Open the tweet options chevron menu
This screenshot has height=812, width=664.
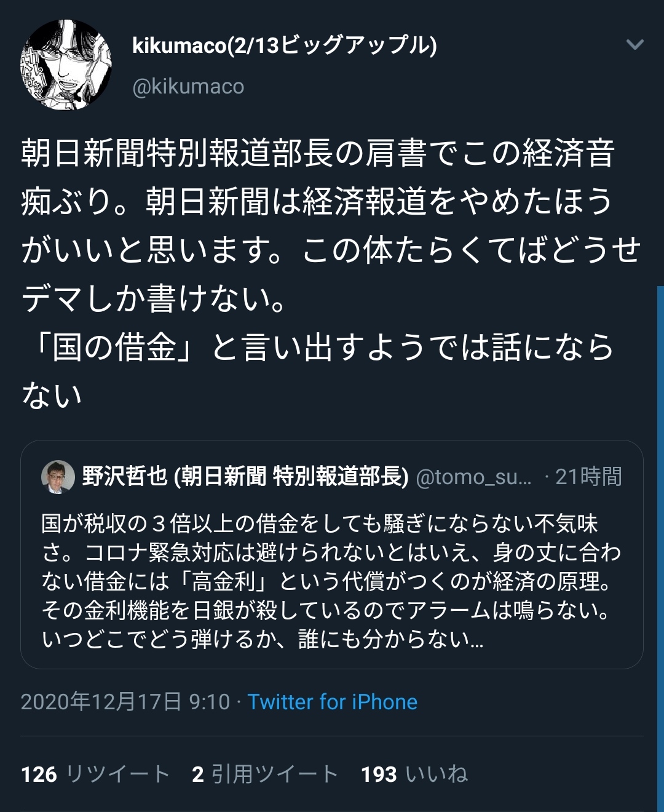(634, 44)
